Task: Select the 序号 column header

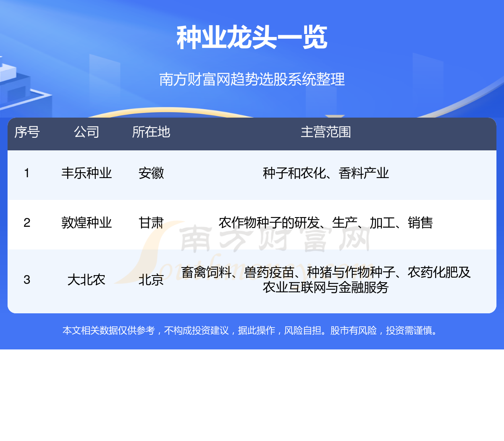Action: [27, 132]
